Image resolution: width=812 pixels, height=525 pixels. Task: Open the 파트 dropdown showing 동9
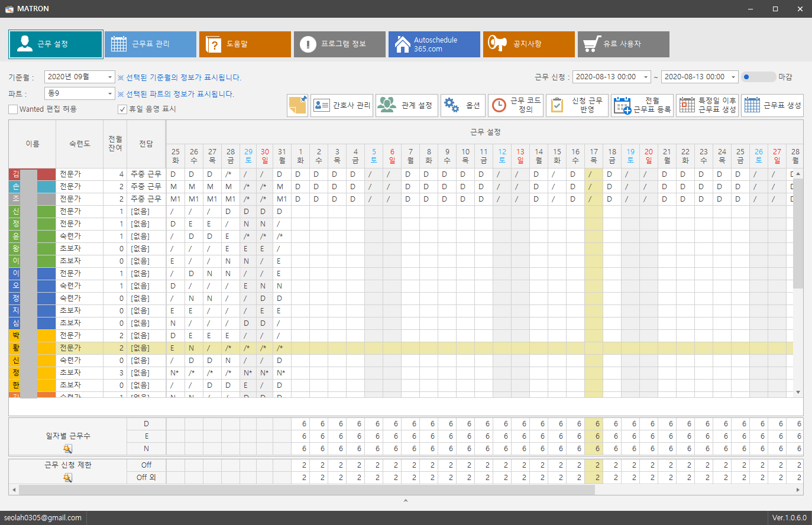point(79,93)
